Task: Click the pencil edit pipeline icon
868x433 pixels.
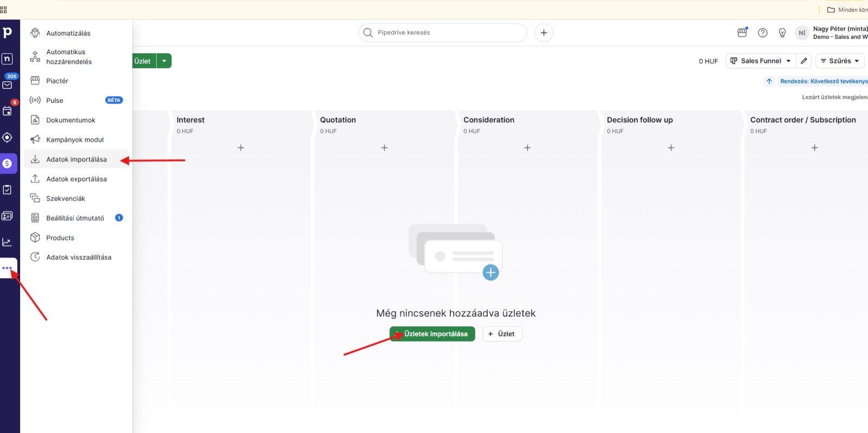Action: point(804,61)
